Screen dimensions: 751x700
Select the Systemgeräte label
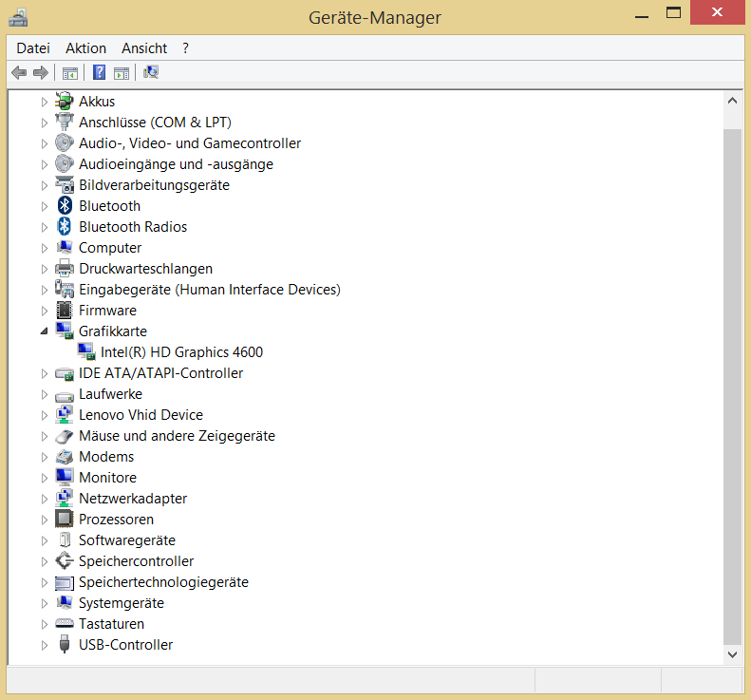pos(122,603)
